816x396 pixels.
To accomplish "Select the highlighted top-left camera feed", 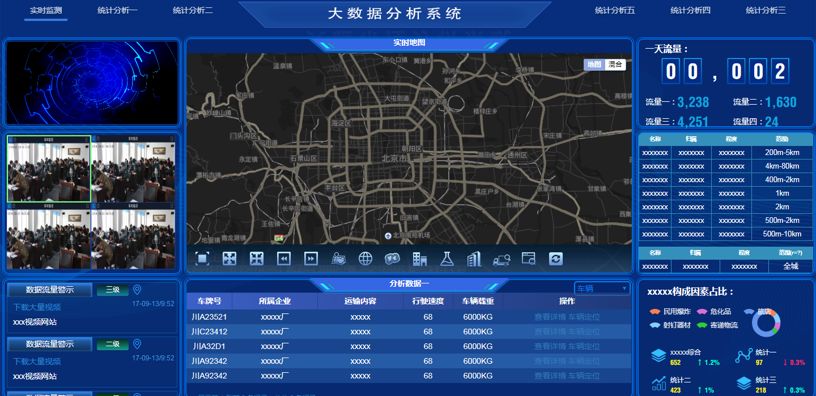I will (49, 169).
